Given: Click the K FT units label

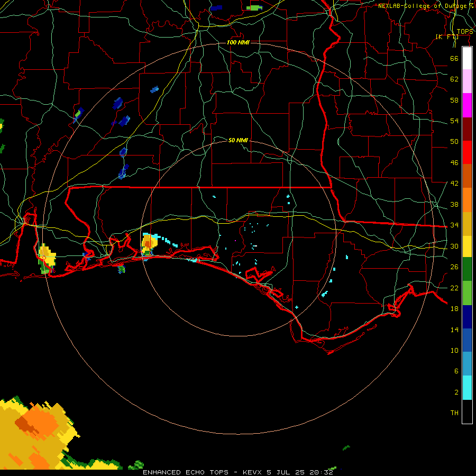Looking at the screenshot, I should pos(447,37).
